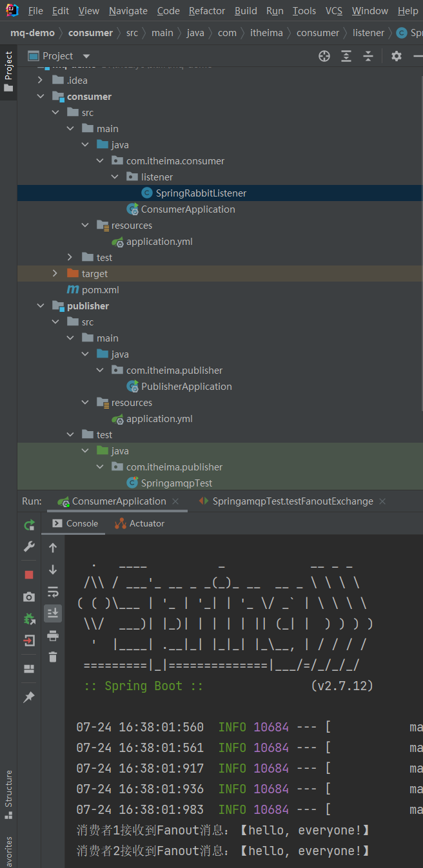Open the Refactor menu
The height and width of the screenshot is (868, 423).
pos(207,11)
